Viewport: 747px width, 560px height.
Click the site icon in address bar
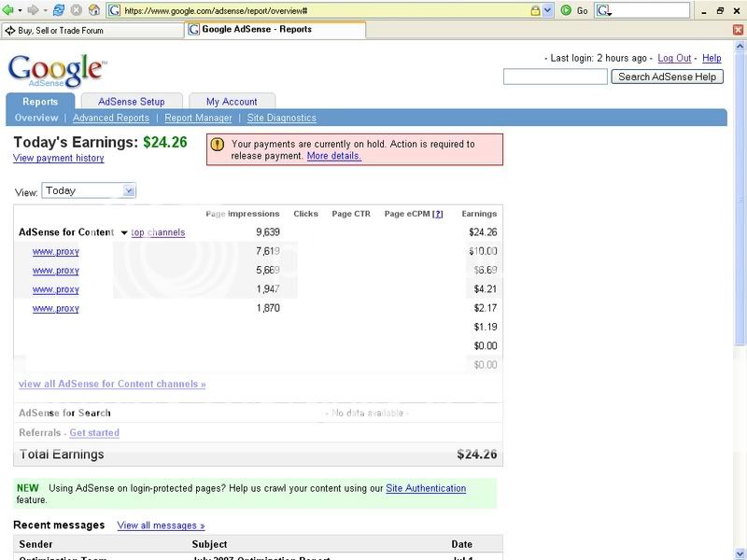(114, 10)
